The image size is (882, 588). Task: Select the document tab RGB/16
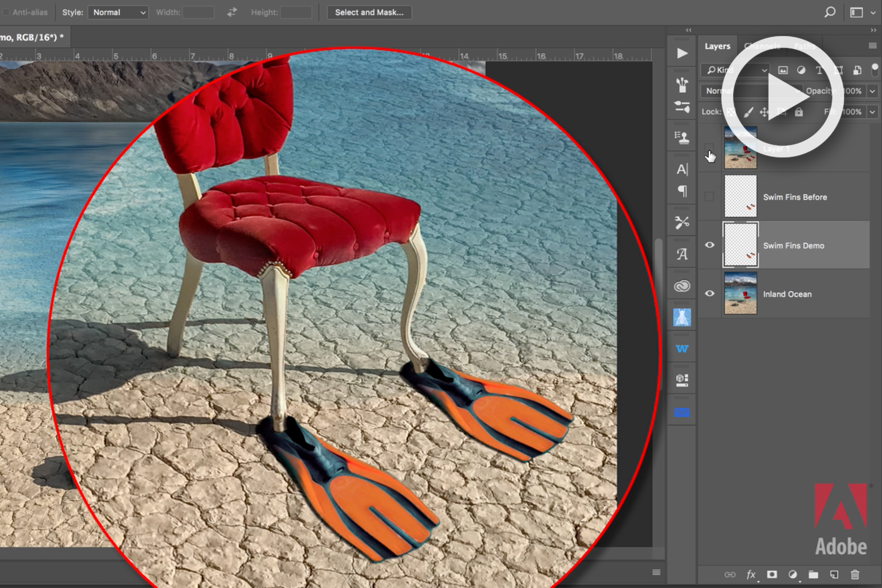(34, 37)
